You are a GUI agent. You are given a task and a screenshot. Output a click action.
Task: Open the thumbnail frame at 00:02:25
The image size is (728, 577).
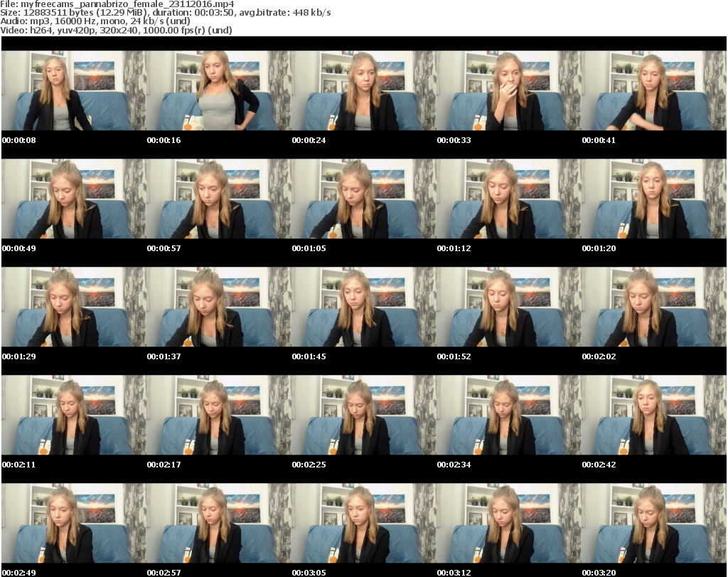(364, 415)
